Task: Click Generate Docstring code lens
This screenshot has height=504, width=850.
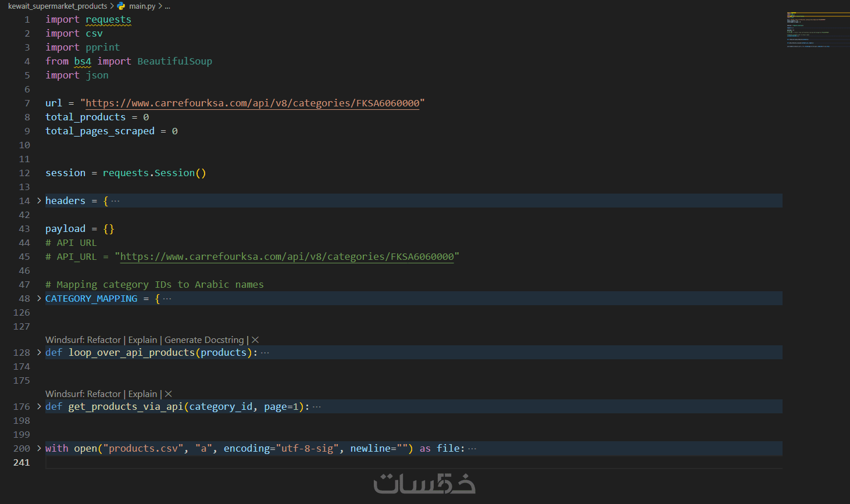Action: (x=204, y=340)
